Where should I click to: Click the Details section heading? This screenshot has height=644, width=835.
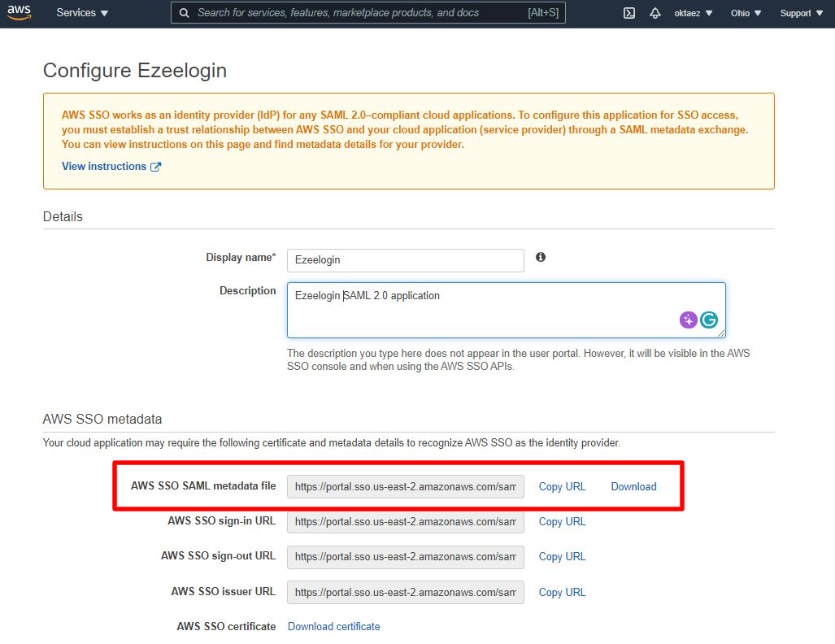coord(63,216)
